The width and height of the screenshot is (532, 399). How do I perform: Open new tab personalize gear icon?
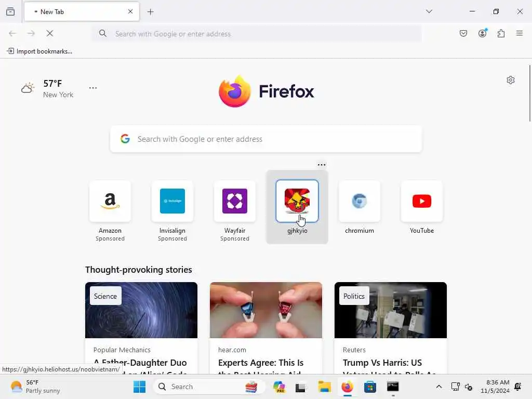pos(511,80)
